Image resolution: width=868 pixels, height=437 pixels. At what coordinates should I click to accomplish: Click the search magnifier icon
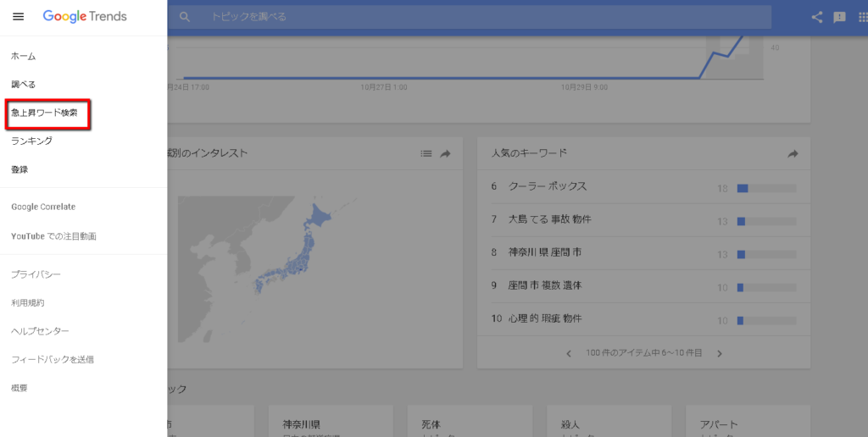pos(185,17)
